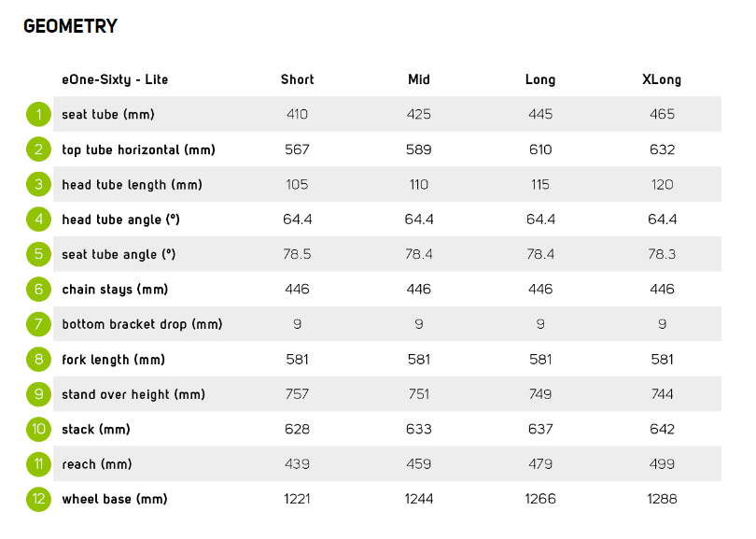Click the Long reach value 479
This screenshot has width=756, height=539.
(x=540, y=463)
